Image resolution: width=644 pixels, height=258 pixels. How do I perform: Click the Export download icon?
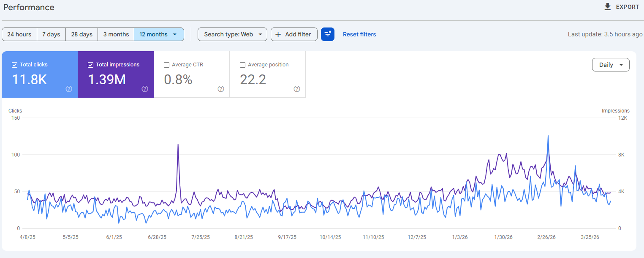coord(607,7)
